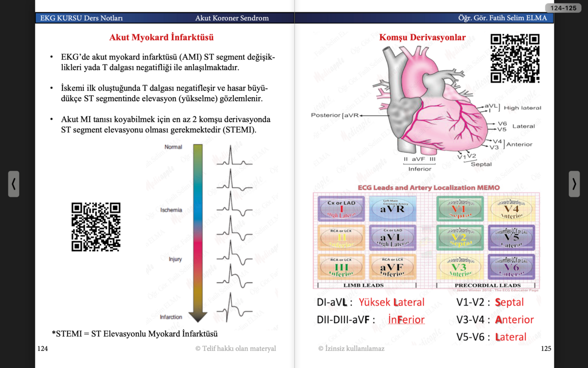Click the 'LIMB LEADS' caption
Image resolution: width=588 pixels, height=368 pixels.
pos(363,285)
